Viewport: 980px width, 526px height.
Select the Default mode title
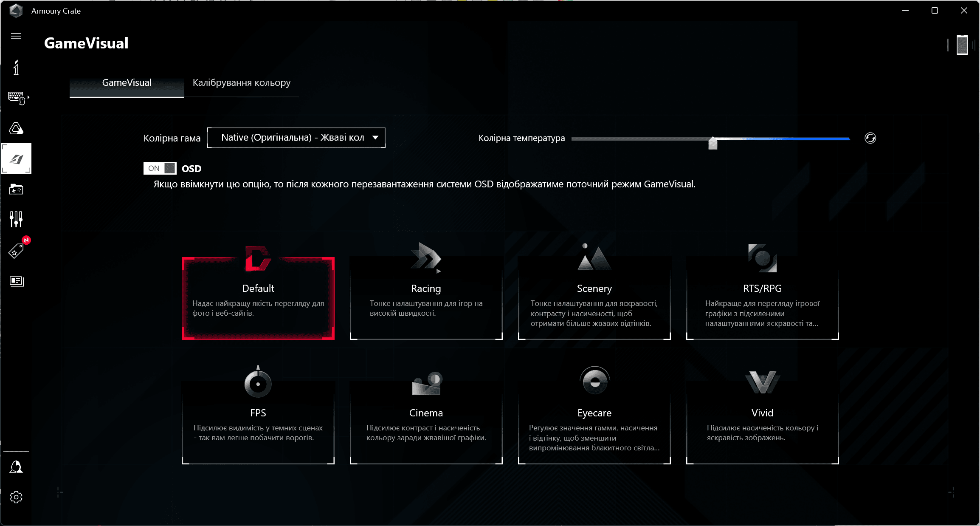(x=258, y=288)
